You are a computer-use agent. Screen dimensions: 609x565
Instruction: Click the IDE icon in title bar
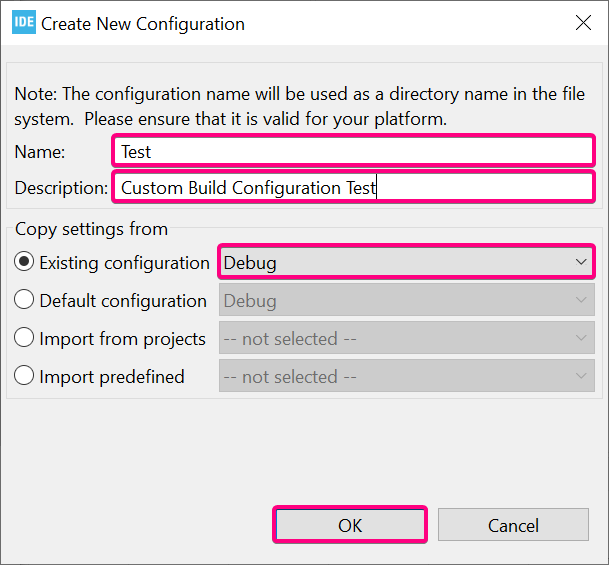[x=24, y=23]
